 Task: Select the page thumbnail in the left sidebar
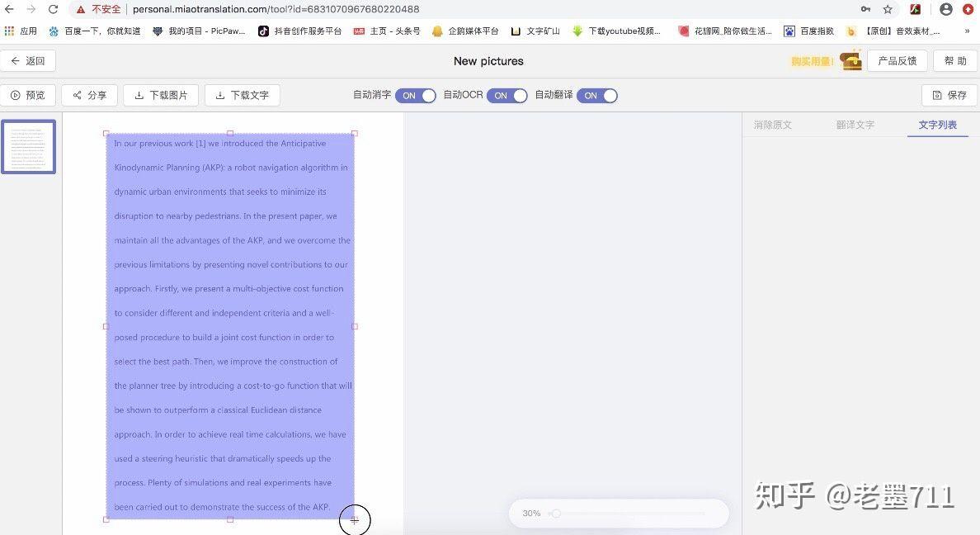[28, 146]
